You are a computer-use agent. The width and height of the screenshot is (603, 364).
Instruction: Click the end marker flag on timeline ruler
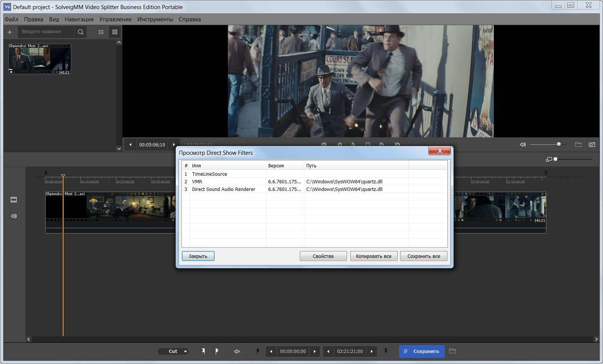point(546,173)
